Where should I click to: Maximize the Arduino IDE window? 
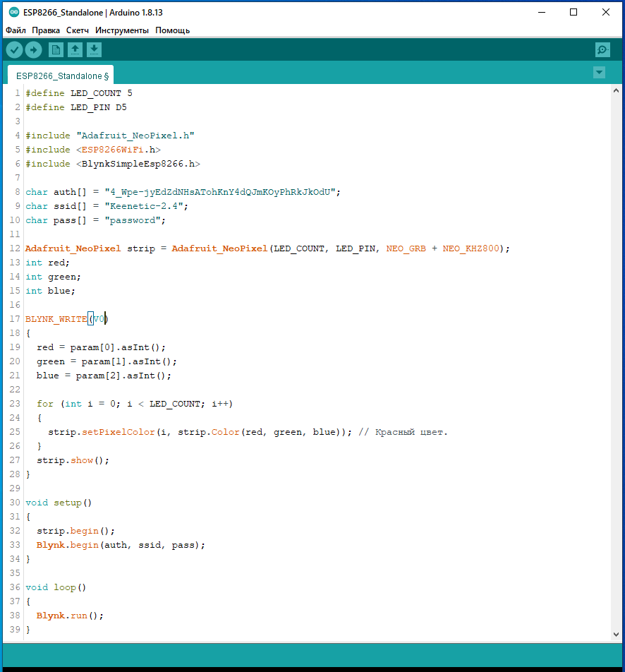574,12
